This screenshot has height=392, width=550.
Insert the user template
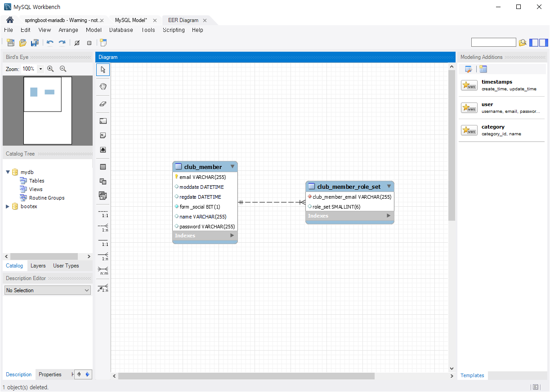[x=501, y=108]
